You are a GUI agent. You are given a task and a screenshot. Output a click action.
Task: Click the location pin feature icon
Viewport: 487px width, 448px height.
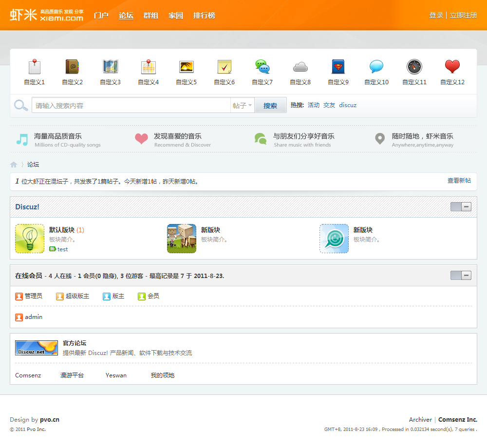coord(380,139)
